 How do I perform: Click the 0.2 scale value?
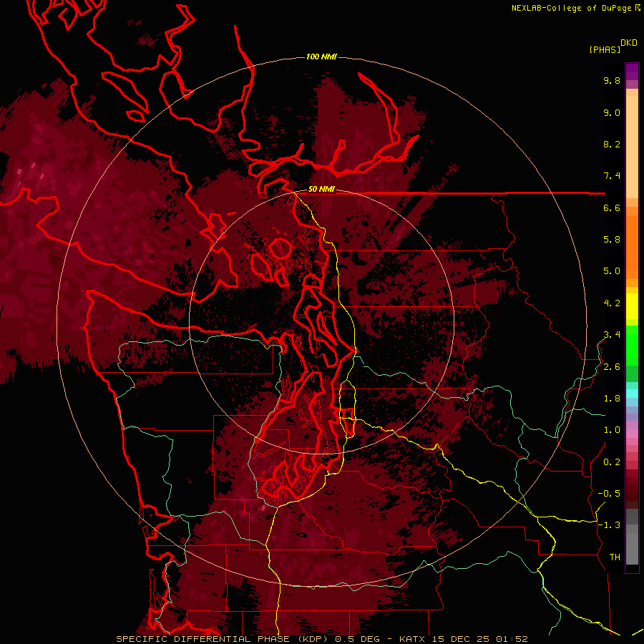tap(612, 462)
